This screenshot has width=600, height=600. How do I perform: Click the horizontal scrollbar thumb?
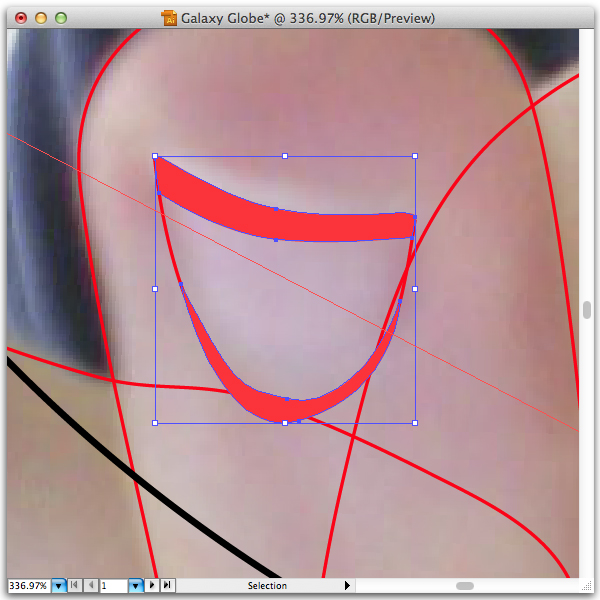click(x=465, y=586)
